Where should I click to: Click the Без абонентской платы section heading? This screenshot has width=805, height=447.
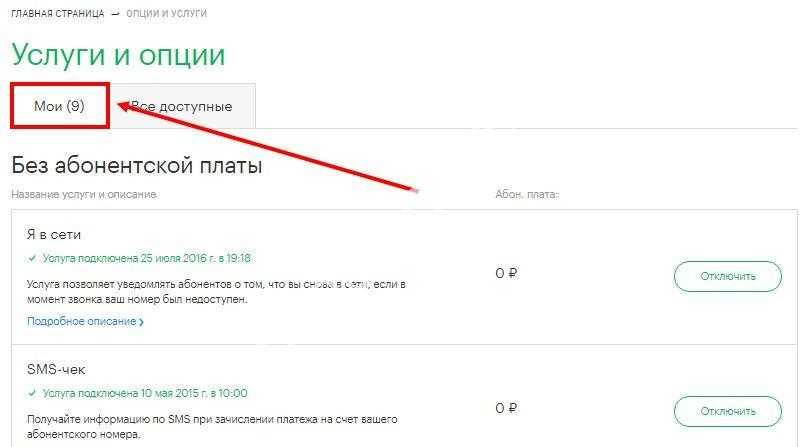[x=136, y=166]
